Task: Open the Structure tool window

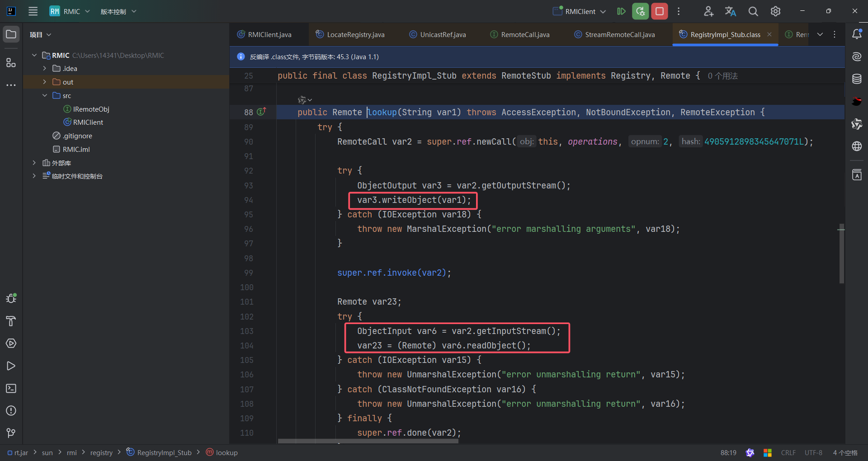Action: [x=11, y=62]
